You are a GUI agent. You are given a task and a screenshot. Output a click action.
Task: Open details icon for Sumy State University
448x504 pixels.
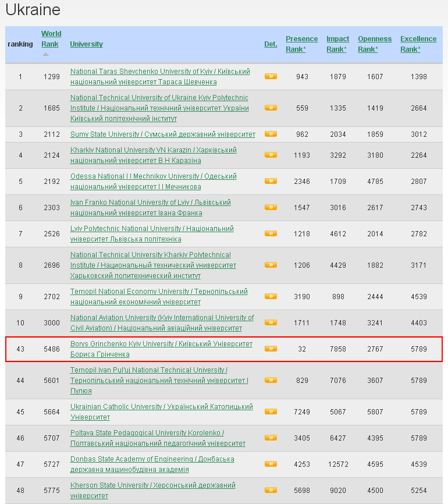pos(271,134)
